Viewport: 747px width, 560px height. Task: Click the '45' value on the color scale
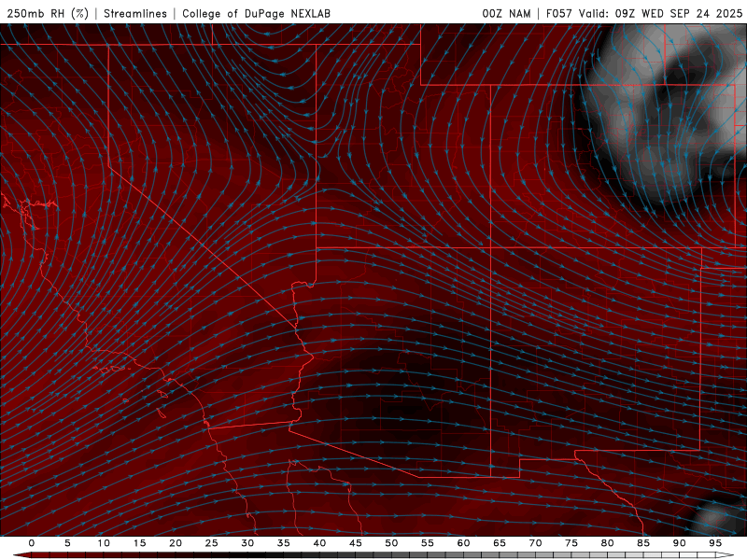[356, 543]
